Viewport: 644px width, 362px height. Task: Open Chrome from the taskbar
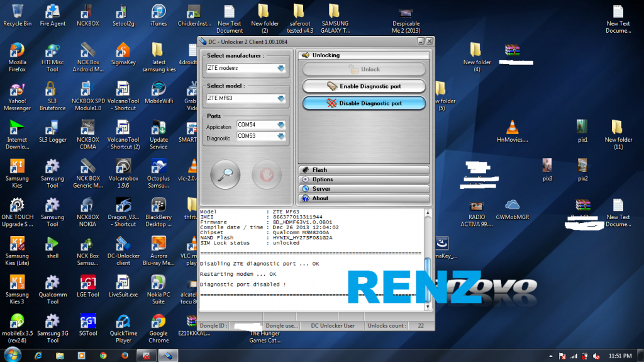(x=103, y=356)
